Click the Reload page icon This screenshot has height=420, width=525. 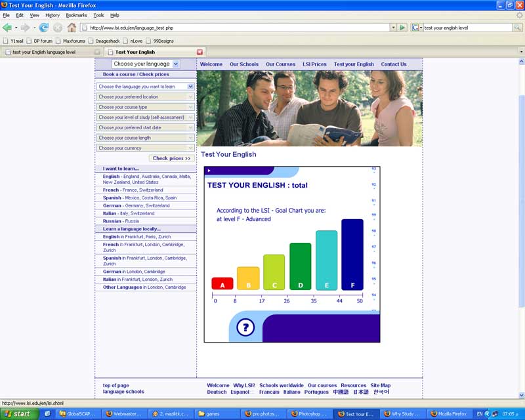[44, 28]
